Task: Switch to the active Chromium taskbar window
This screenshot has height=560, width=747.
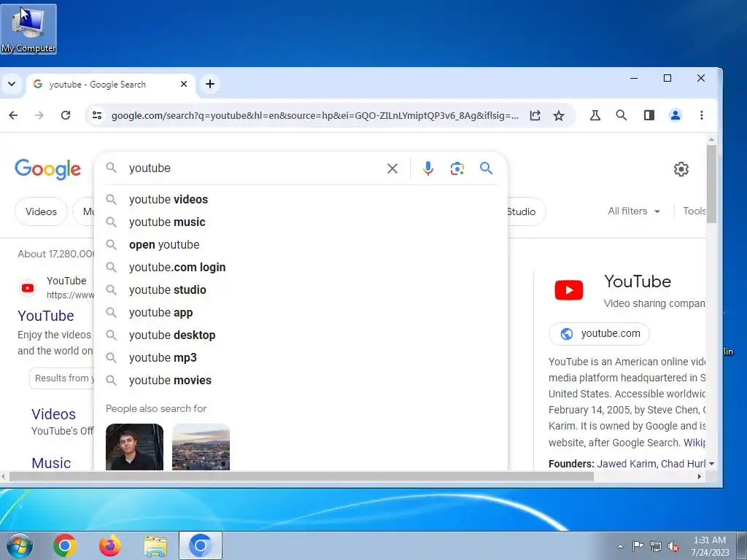Action: tap(200, 545)
